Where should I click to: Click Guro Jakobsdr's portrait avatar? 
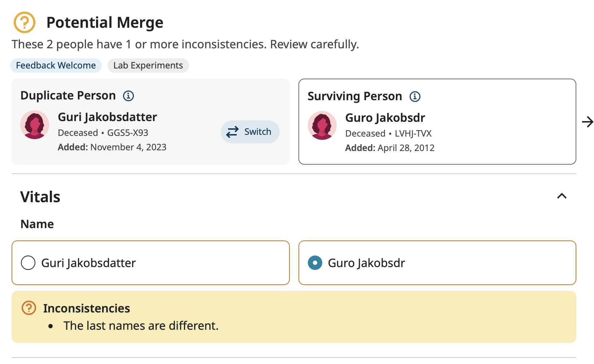(322, 125)
